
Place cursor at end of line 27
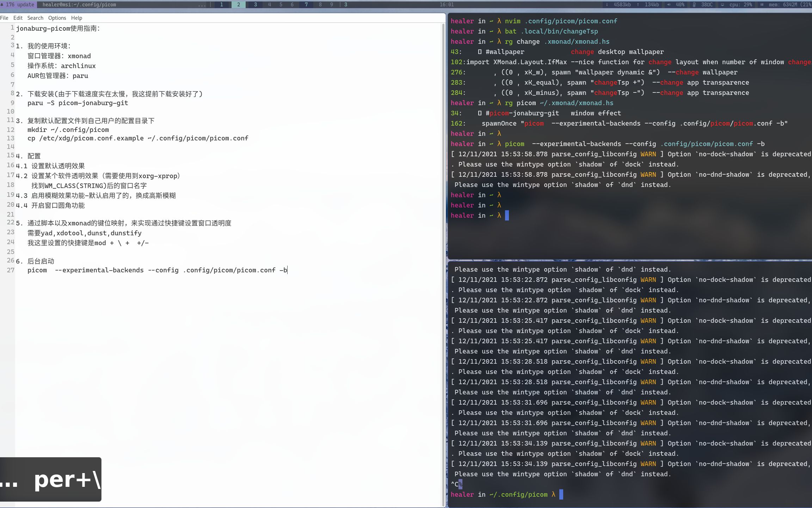pos(288,270)
